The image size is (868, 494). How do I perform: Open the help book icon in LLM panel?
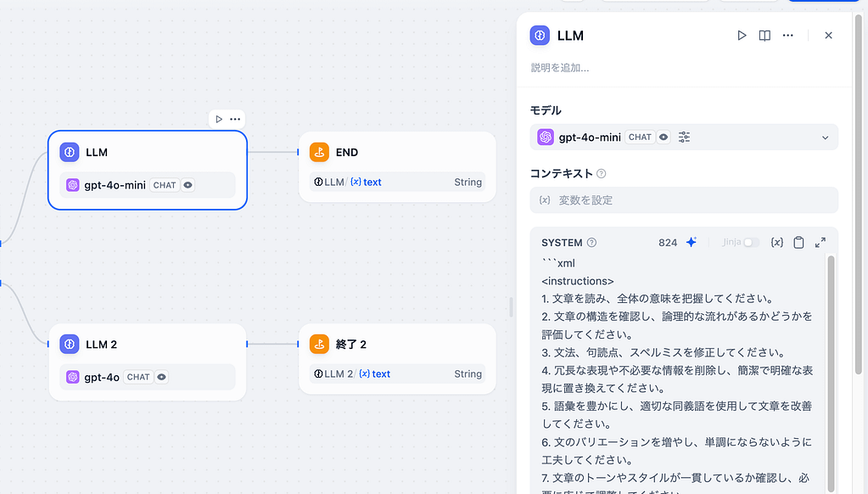[x=764, y=36]
